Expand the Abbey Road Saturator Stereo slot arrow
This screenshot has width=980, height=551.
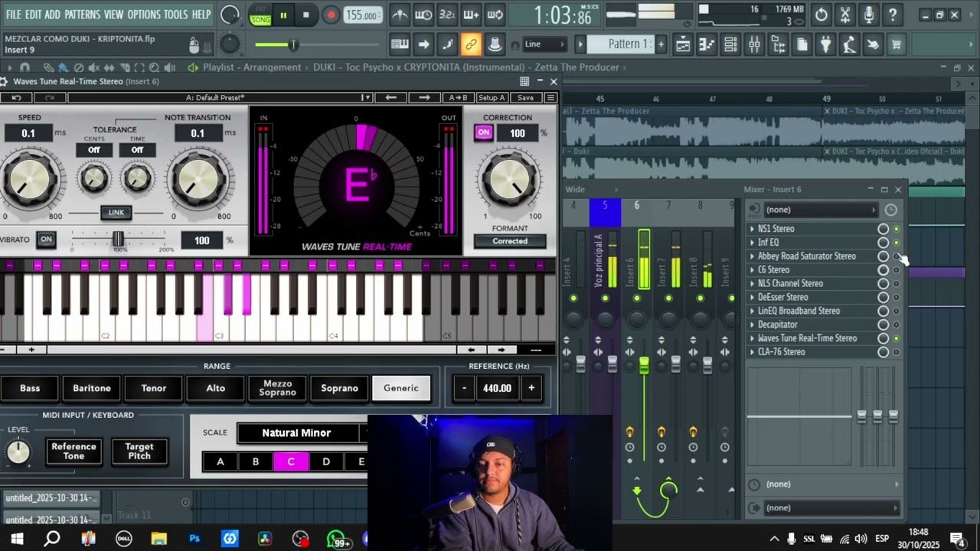(x=752, y=256)
